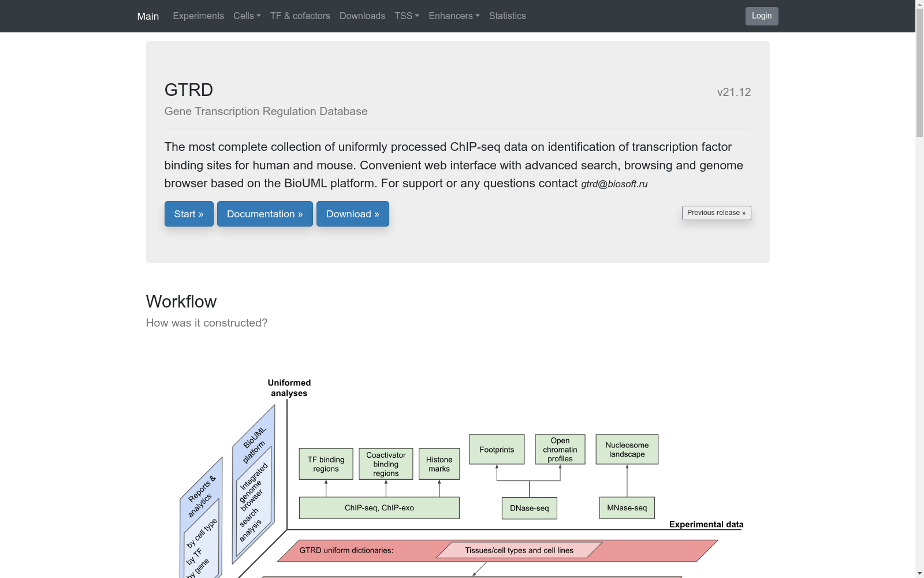Click the scrollbar down arrow

919,573
